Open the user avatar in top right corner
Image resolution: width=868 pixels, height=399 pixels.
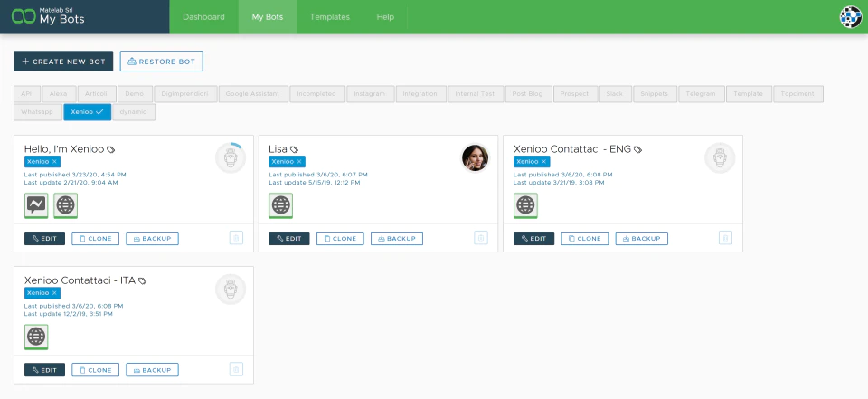tap(851, 17)
